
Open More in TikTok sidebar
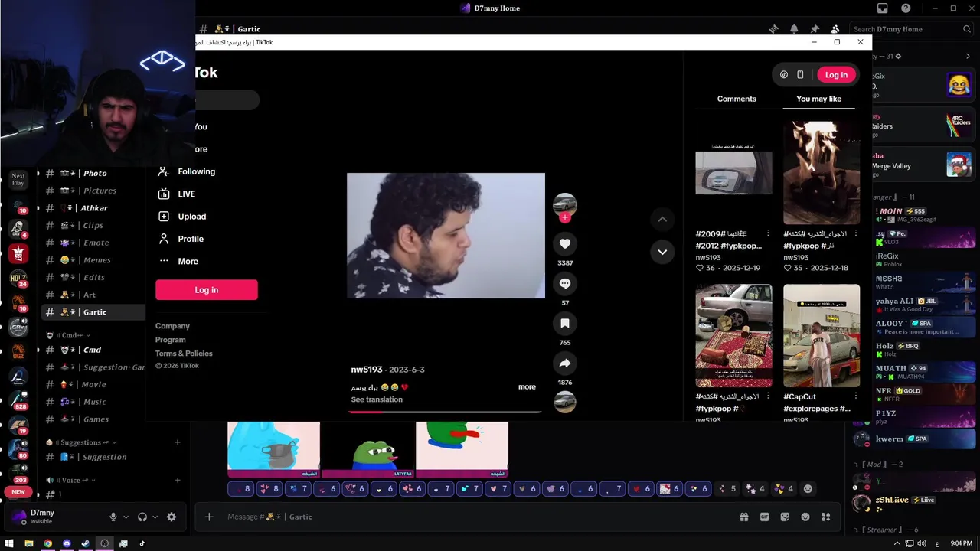coord(179,261)
